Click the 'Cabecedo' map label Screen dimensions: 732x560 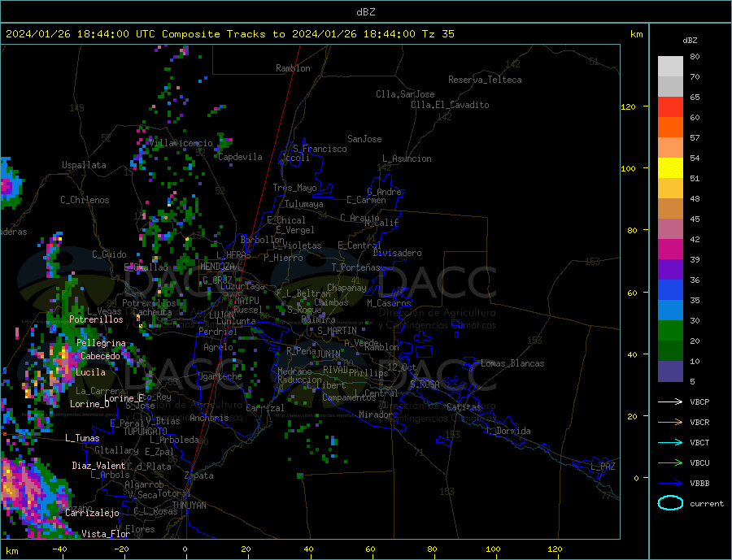point(100,356)
